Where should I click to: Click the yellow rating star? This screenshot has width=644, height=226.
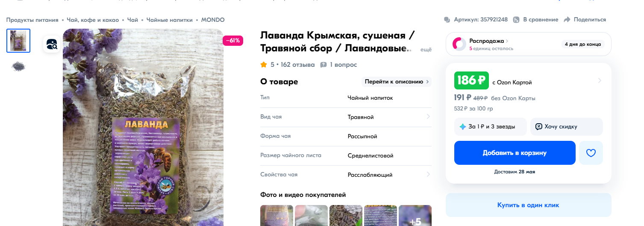pos(264,65)
